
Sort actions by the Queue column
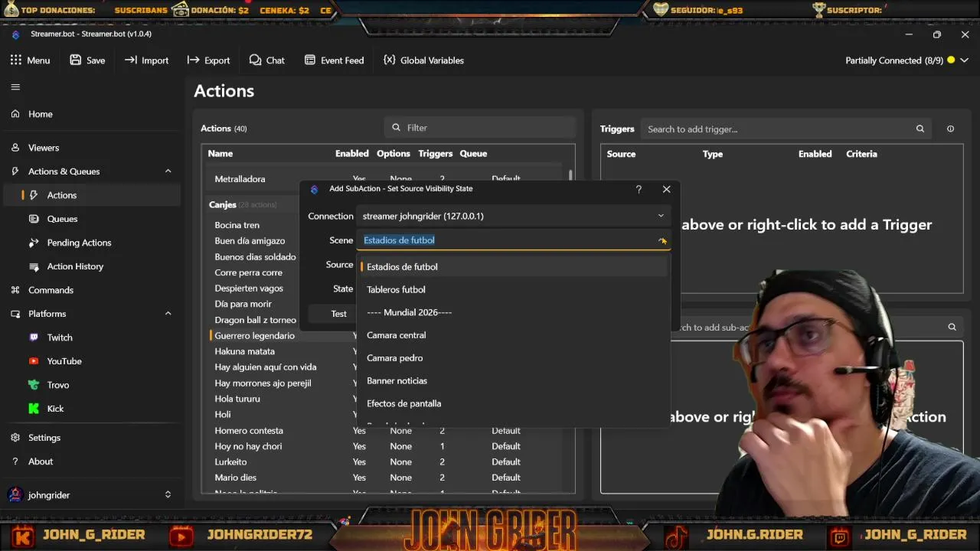473,154
